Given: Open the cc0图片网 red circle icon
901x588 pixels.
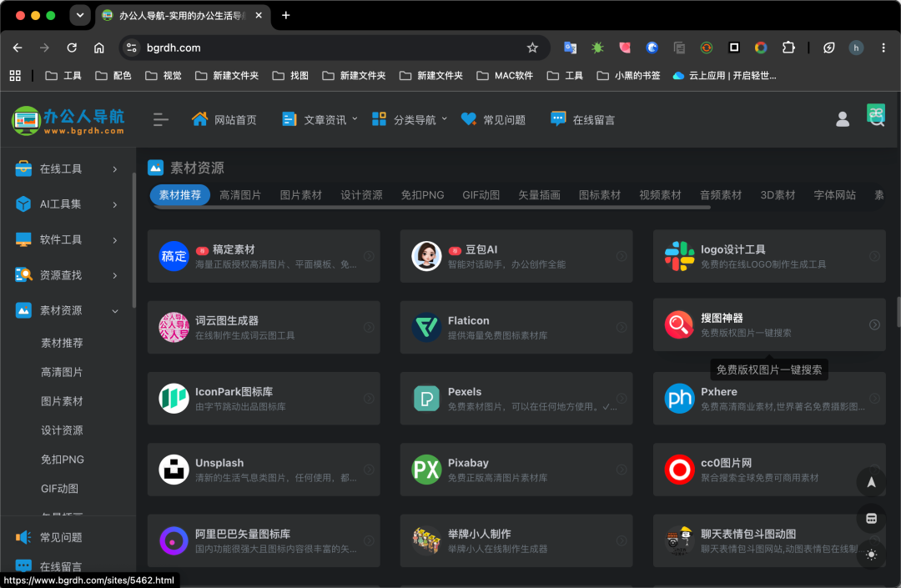Looking at the screenshot, I should 679,470.
